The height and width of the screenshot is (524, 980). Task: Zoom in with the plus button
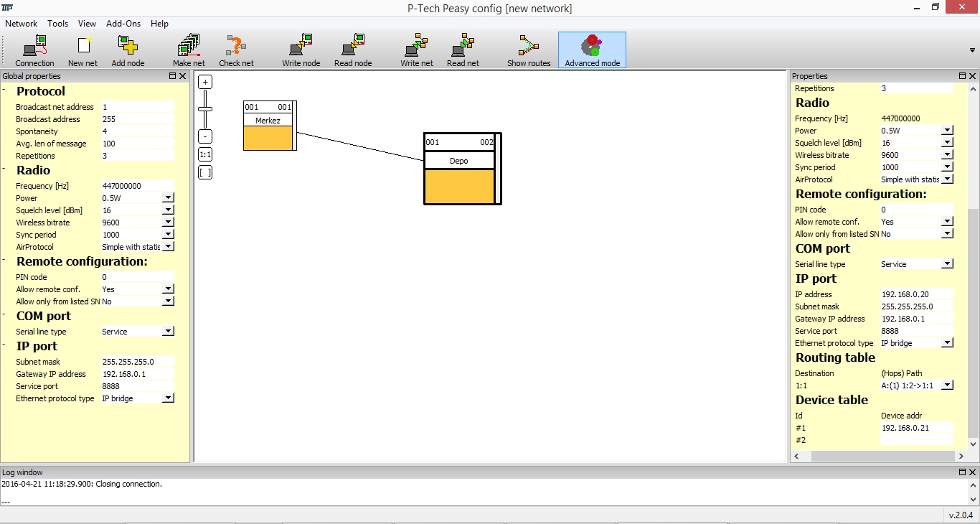(x=205, y=83)
